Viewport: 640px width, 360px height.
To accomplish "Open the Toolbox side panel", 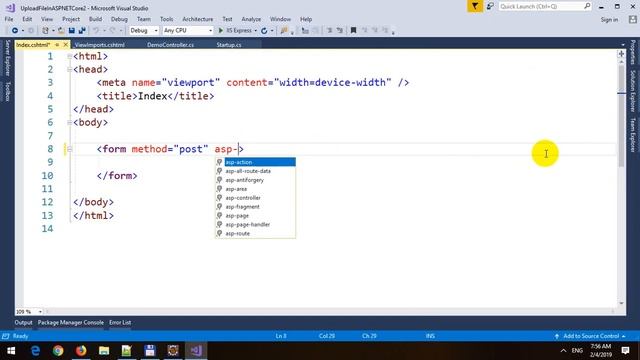I will tap(7, 91).
